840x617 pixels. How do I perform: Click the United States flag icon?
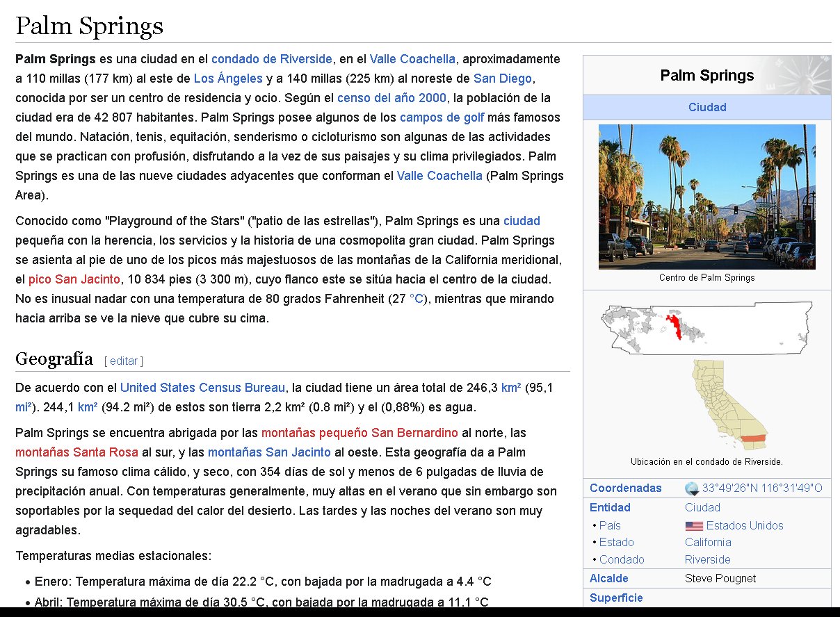693,526
